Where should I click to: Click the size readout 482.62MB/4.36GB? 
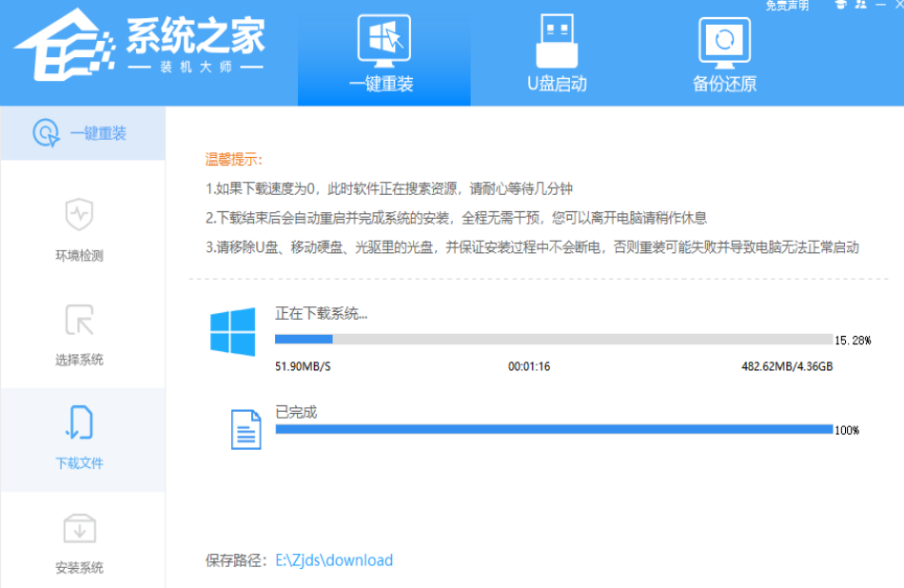point(787,366)
